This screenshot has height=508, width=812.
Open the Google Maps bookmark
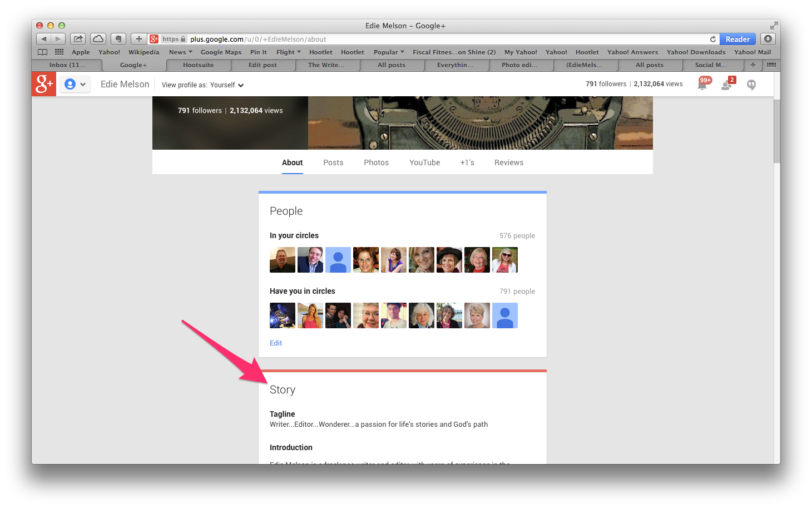point(221,52)
